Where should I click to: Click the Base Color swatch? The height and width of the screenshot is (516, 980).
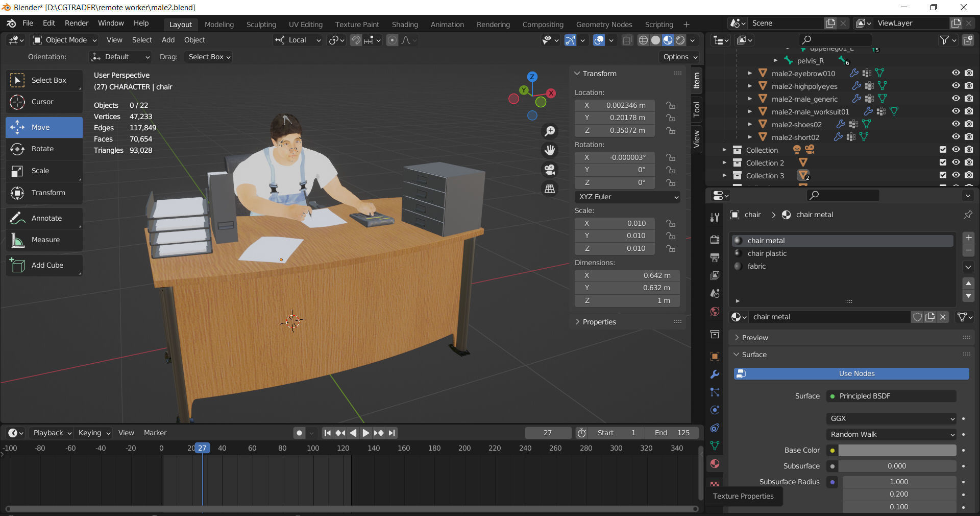point(897,450)
